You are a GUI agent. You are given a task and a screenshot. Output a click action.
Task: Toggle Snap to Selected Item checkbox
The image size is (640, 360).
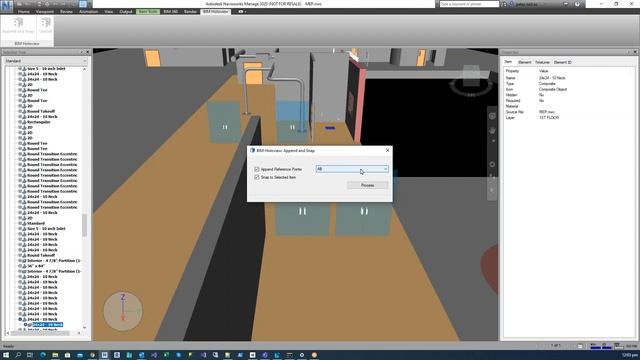(257, 177)
